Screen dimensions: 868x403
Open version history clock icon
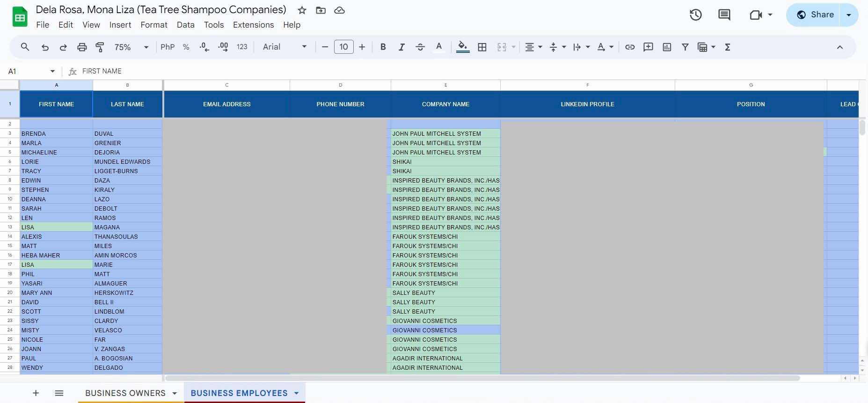point(696,15)
